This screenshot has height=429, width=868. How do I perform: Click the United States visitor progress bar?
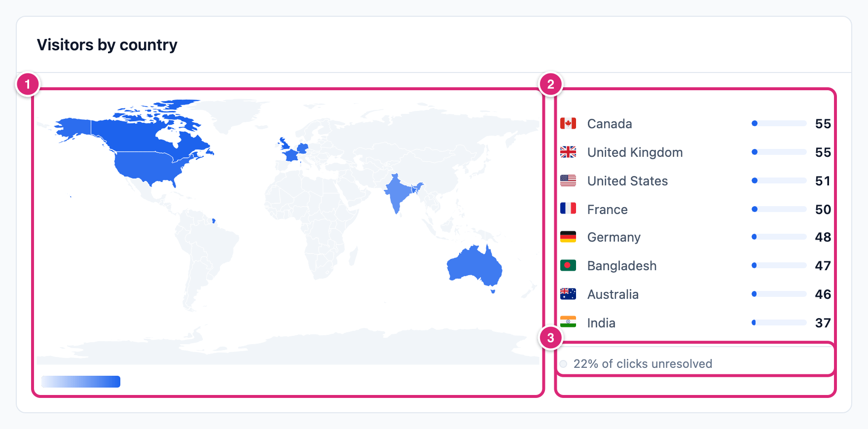779,180
